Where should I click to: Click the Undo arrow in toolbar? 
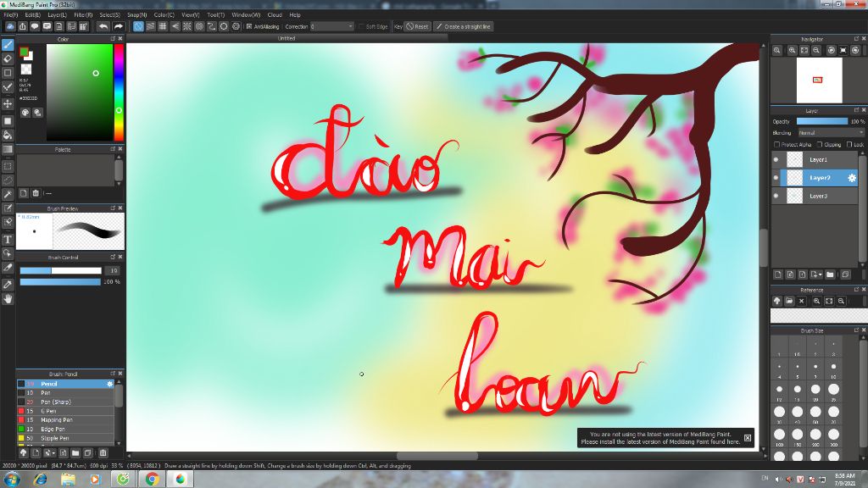point(103,26)
